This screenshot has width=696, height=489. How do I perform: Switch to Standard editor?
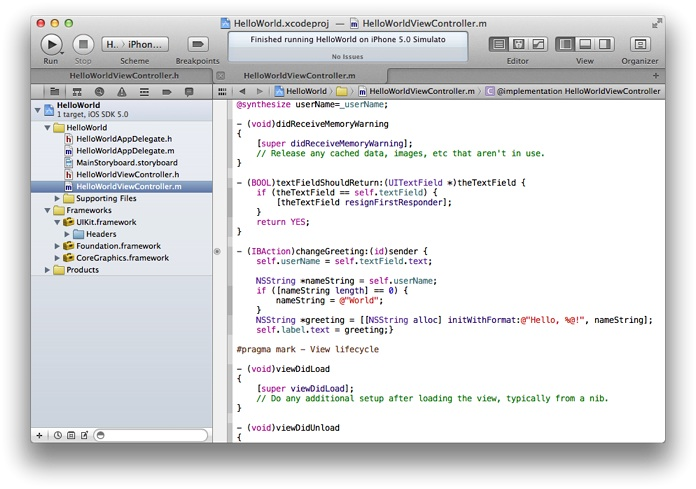tap(499, 44)
